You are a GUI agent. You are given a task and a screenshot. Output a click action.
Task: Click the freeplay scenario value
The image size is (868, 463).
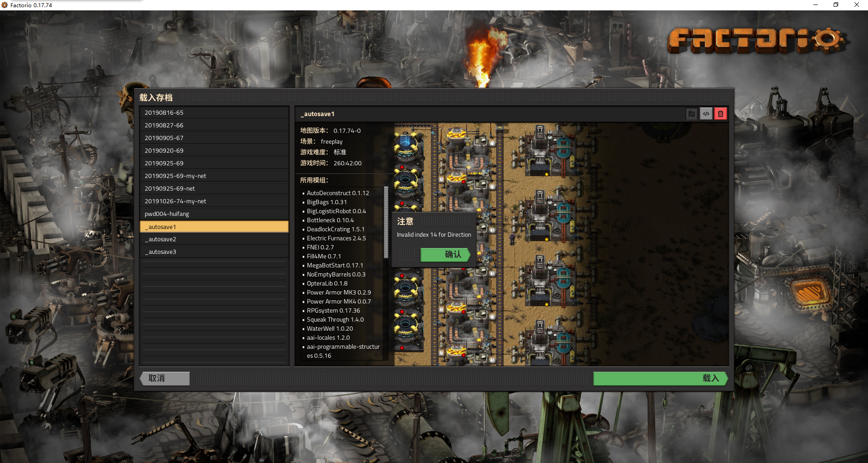[332, 141]
